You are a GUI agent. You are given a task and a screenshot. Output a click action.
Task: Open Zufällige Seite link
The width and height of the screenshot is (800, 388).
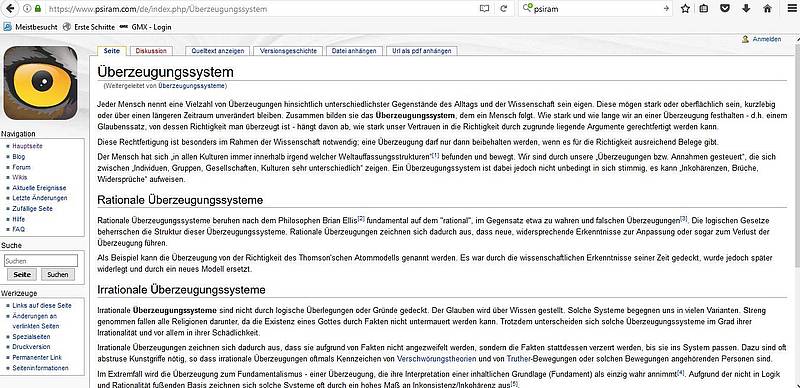pyautogui.click(x=33, y=209)
